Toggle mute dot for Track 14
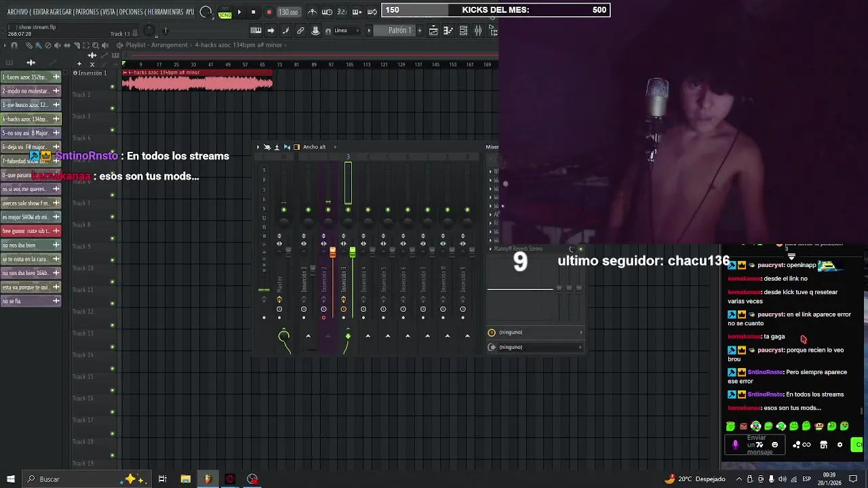This screenshot has width=868, height=488. pos(112,368)
